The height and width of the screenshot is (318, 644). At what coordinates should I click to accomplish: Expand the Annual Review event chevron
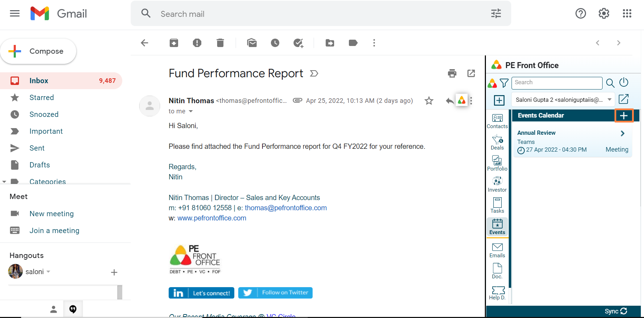click(x=622, y=133)
